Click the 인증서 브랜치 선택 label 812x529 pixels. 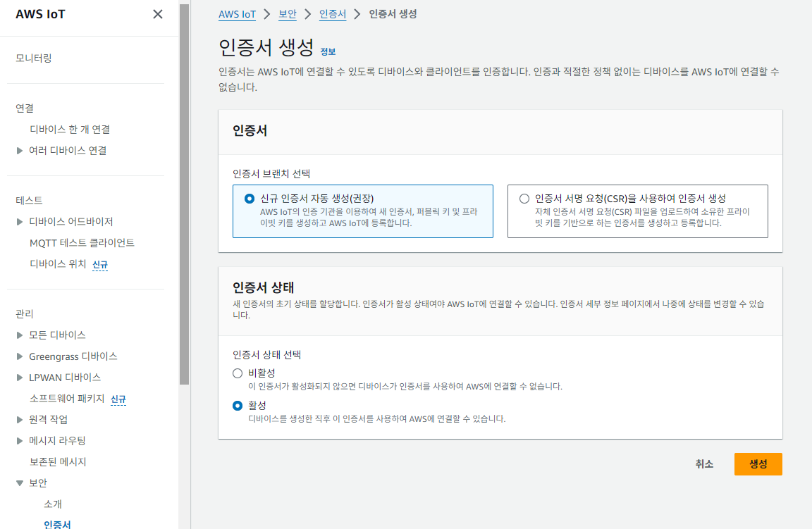[271, 174]
